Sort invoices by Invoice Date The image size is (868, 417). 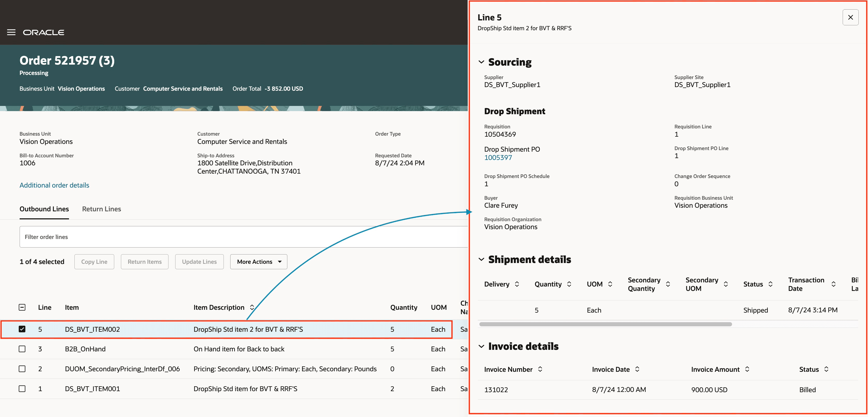[x=637, y=369]
